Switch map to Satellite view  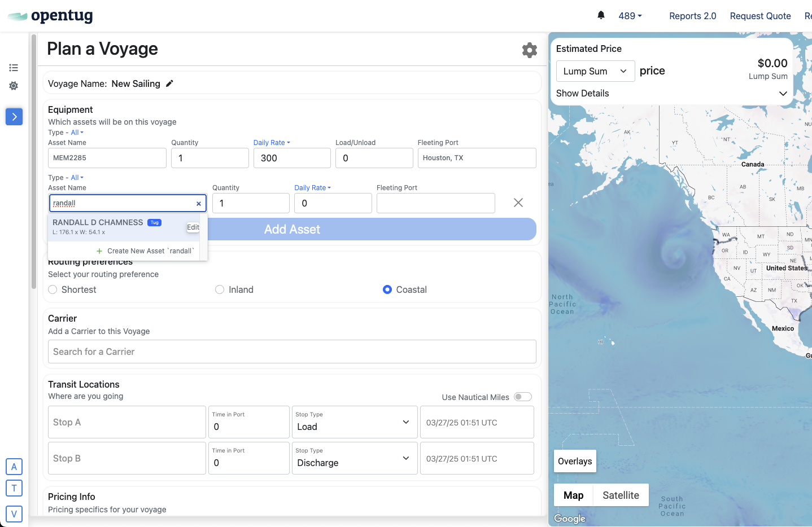(x=620, y=495)
